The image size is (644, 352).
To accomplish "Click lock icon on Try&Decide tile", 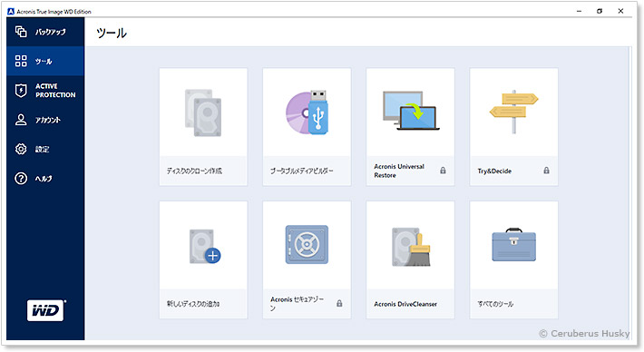I will [546, 171].
